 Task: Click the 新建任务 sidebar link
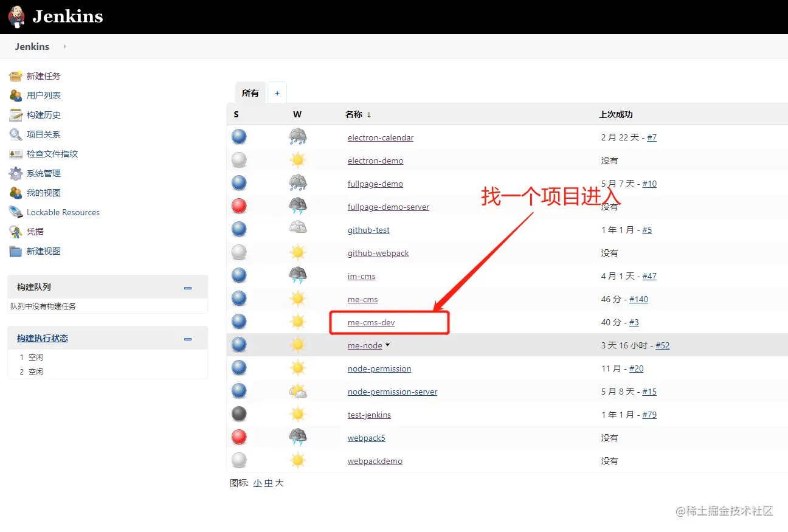tap(44, 76)
